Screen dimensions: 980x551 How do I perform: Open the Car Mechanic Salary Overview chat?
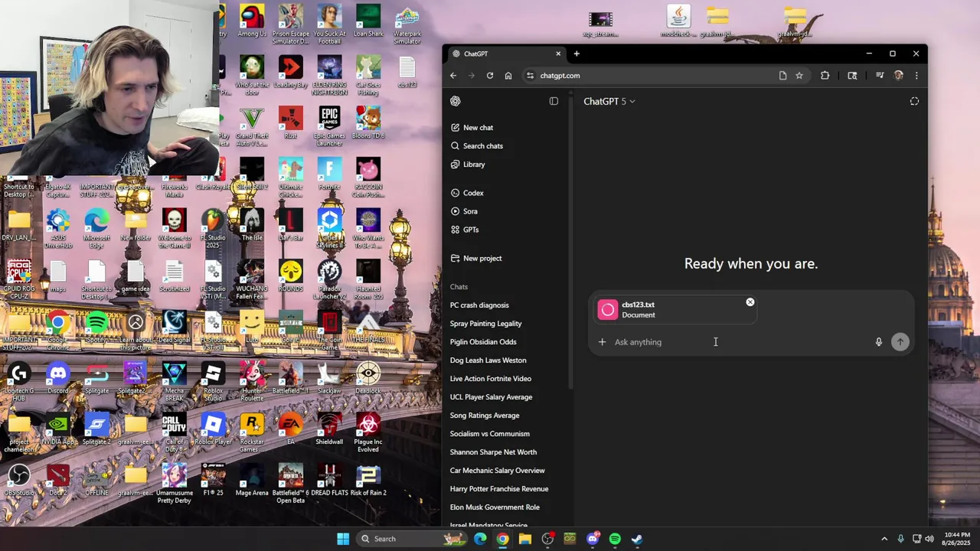497,471
